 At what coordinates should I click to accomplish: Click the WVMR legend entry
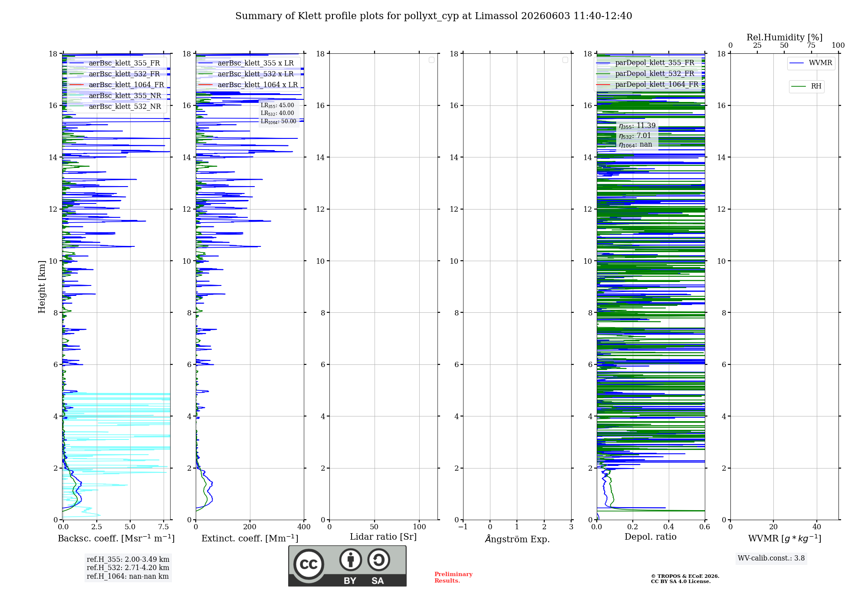(x=811, y=63)
